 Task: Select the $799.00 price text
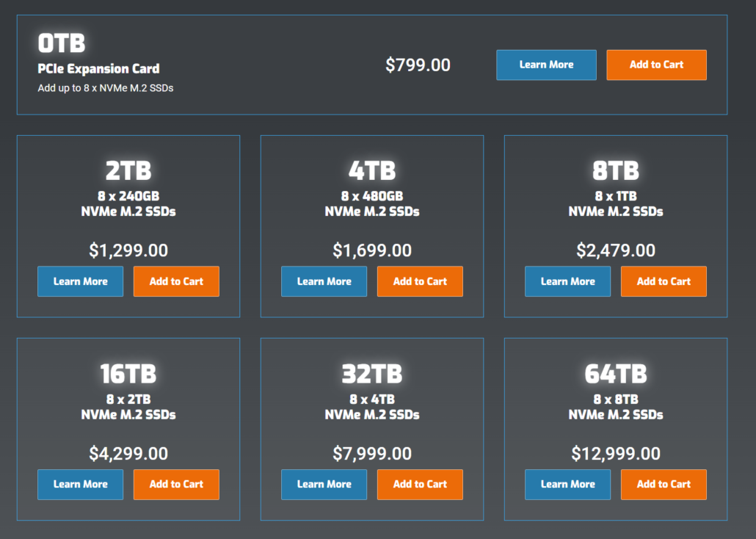point(418,65)
